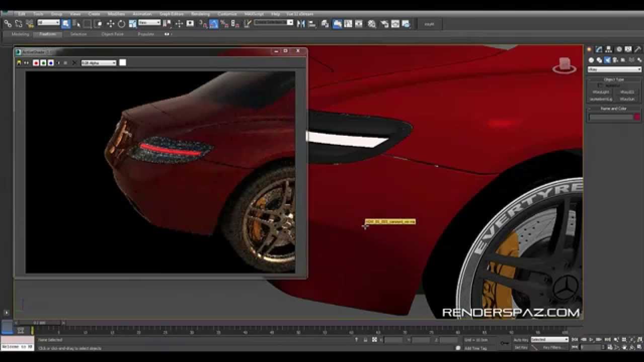Viewport: 644px width, 362px height.
Task: Toggle the 3D Snaps toggle
Action: (x=203, y=23)
